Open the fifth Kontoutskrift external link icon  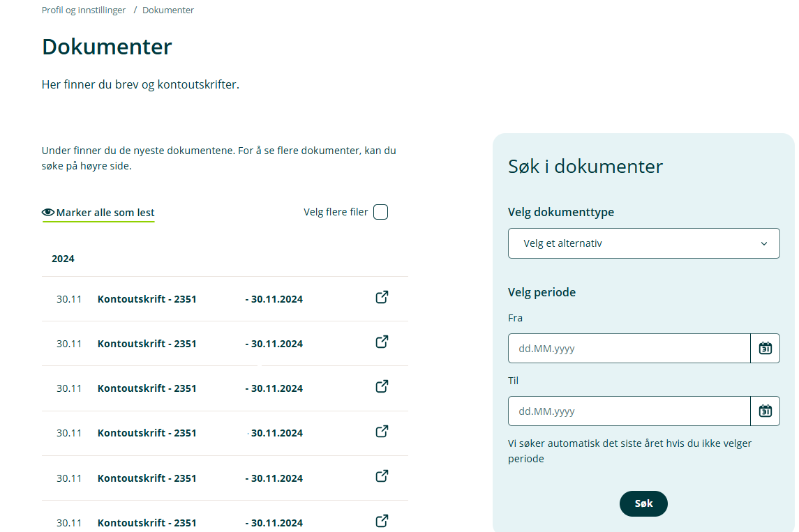tap(382, 476)
